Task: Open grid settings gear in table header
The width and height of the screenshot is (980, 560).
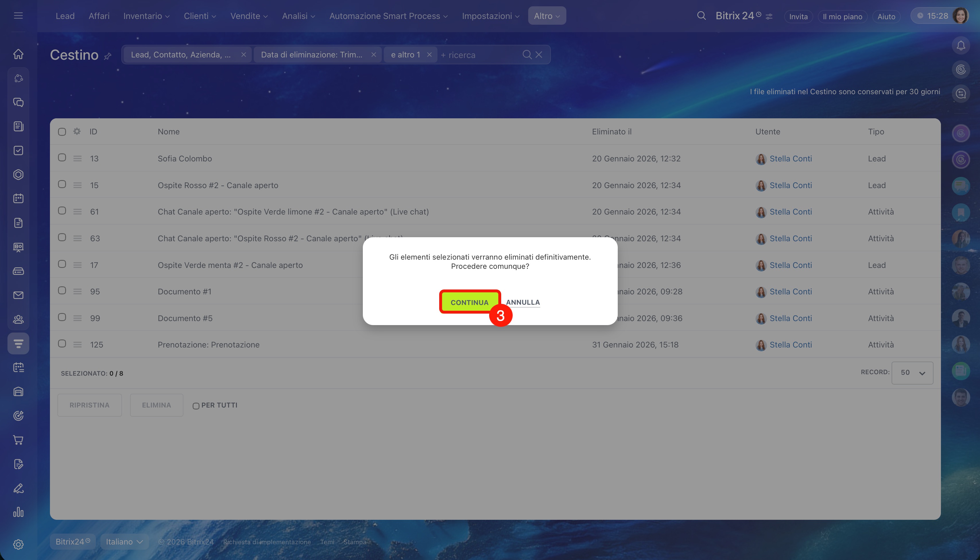Action: 77,132
